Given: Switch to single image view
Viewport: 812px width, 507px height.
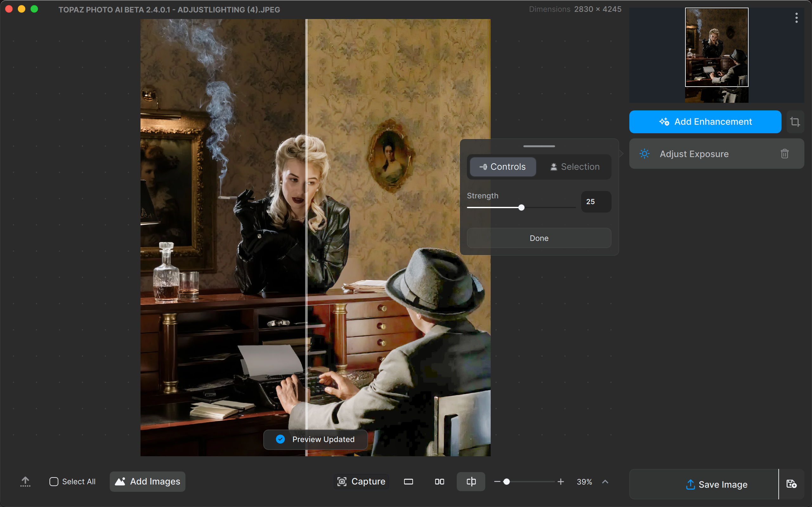Looking at the screenshot, I should (x=408, y=482).
